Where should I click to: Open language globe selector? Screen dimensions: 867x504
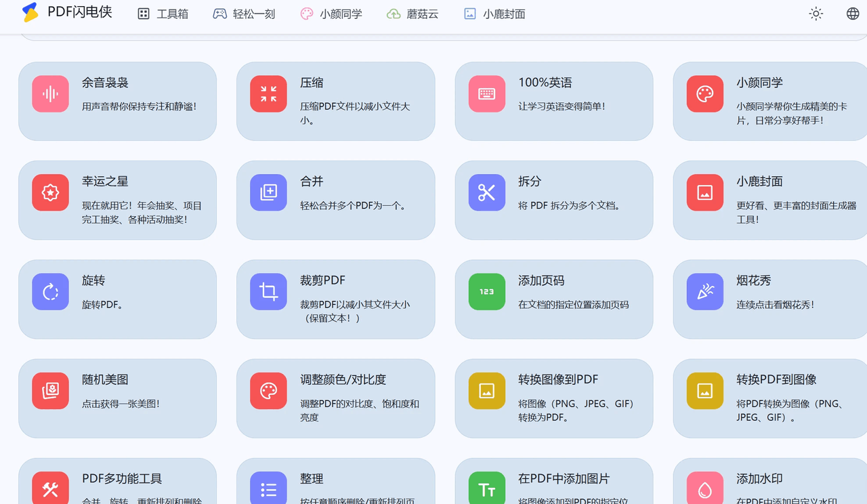[853, 14]
